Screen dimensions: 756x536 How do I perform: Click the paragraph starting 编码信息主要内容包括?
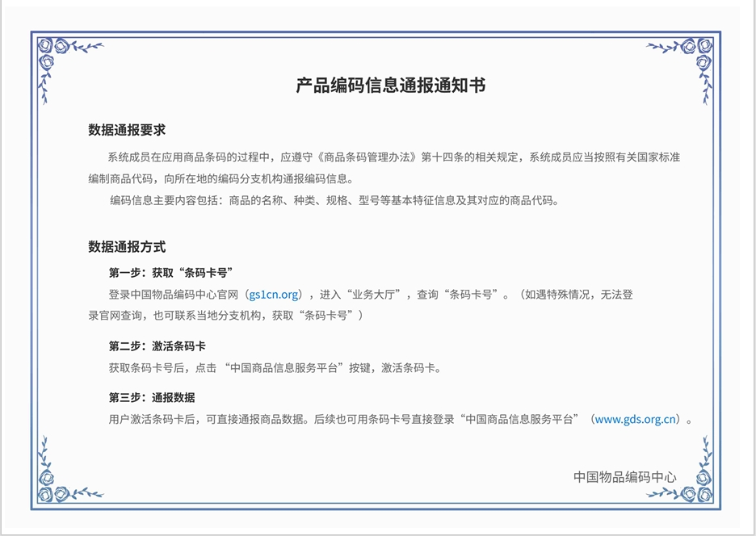[334, 200]
